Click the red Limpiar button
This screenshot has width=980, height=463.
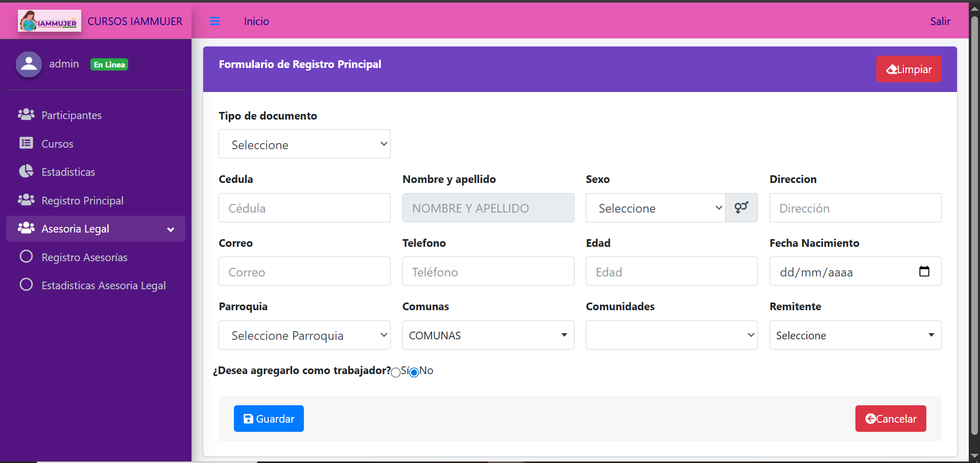(909, 69)
